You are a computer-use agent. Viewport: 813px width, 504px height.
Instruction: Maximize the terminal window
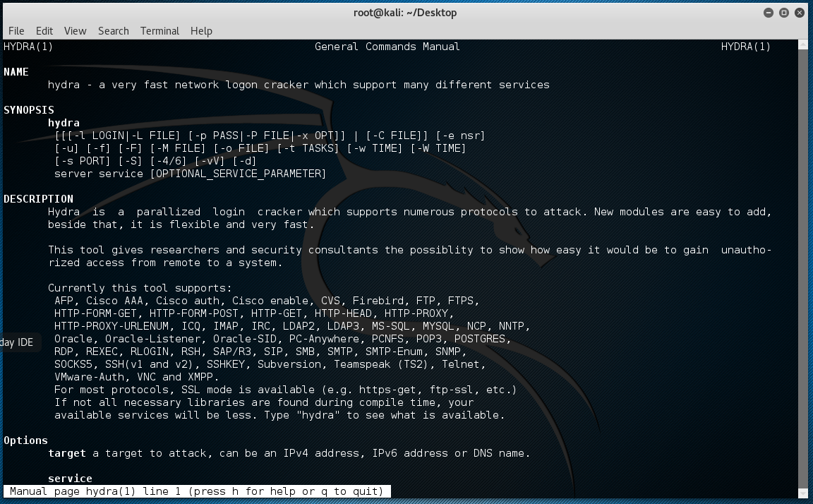(x=784, y=13)
